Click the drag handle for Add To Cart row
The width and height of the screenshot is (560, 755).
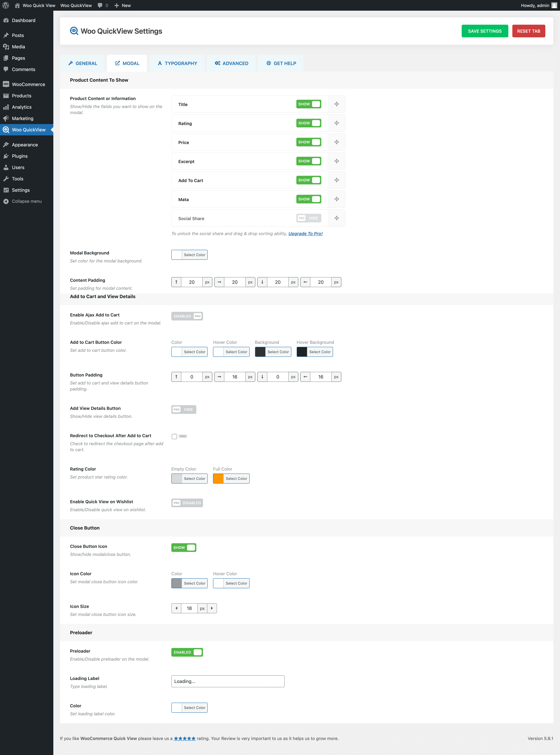coord(337,180)
